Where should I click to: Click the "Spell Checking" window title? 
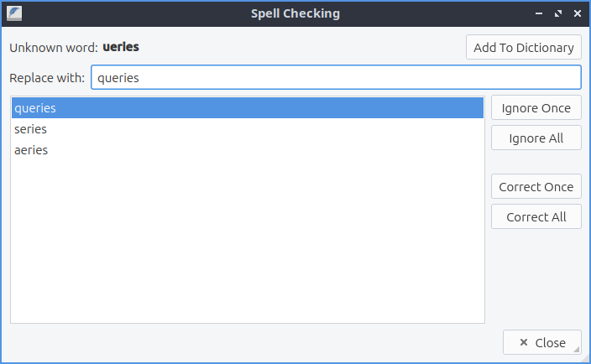pos(295,13)
